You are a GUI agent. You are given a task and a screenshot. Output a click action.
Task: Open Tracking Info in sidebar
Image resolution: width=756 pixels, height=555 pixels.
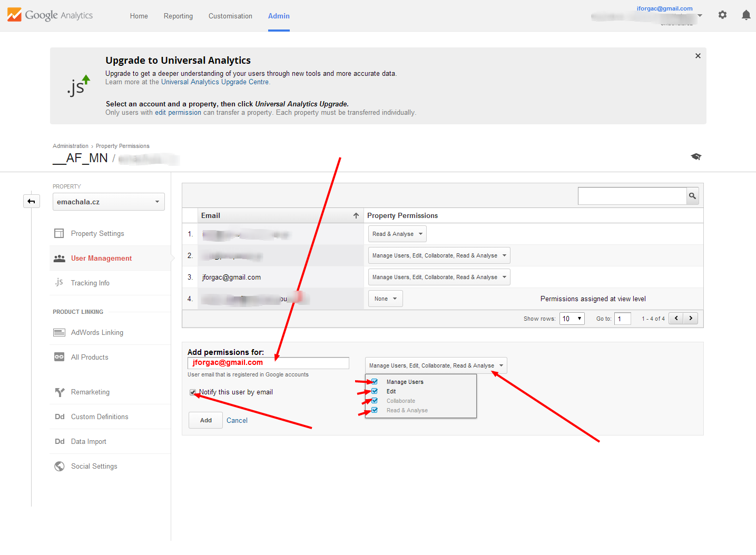(x=90, y=283)
